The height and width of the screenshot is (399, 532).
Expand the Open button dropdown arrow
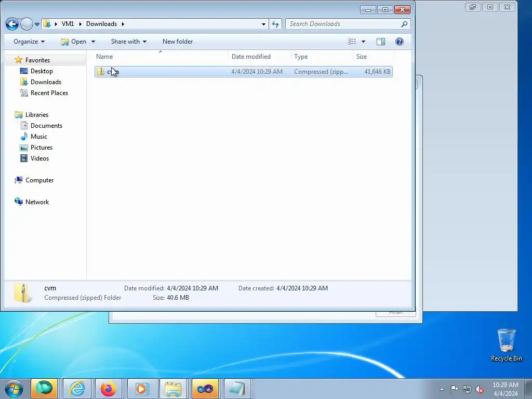tap(94, 42)
